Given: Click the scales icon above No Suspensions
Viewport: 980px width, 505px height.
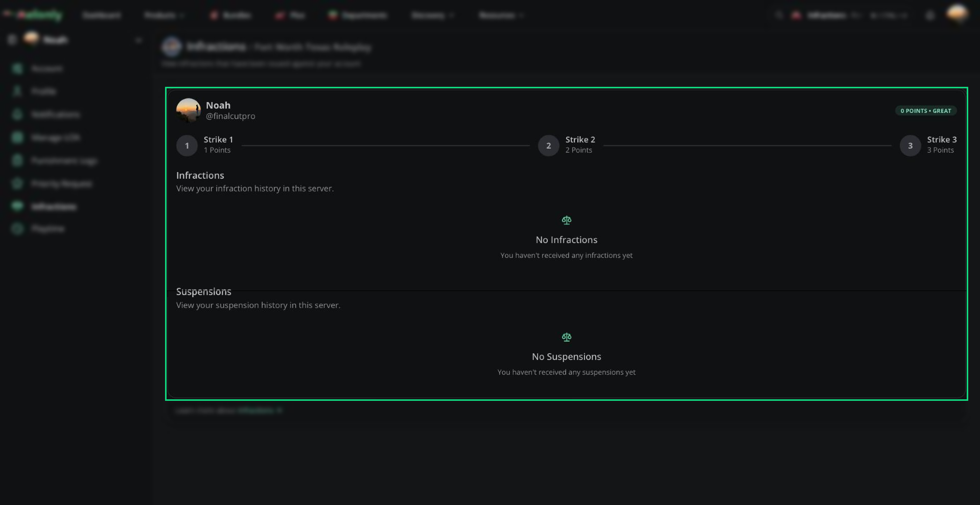Looking at the screenshot, I should coord(566,337).
